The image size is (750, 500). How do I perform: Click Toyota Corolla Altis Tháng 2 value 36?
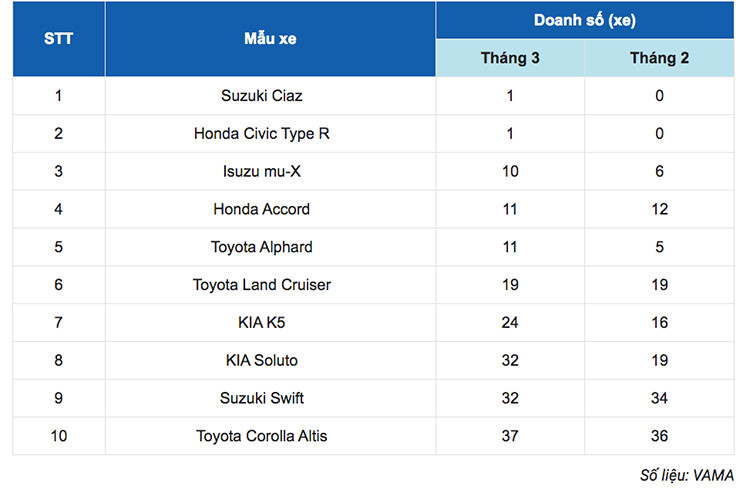pyautogui.click(x=659, y=436)
